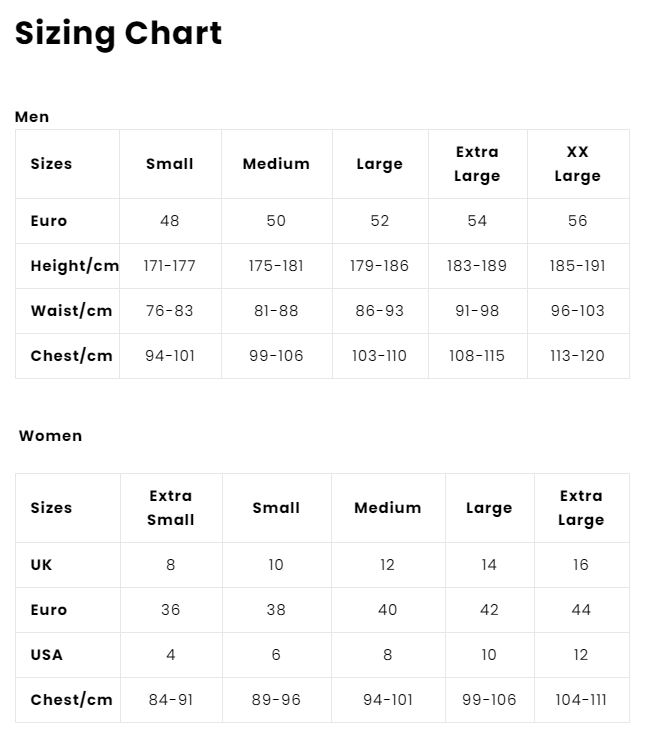Click Euro size 48 cell

point(170,221)
